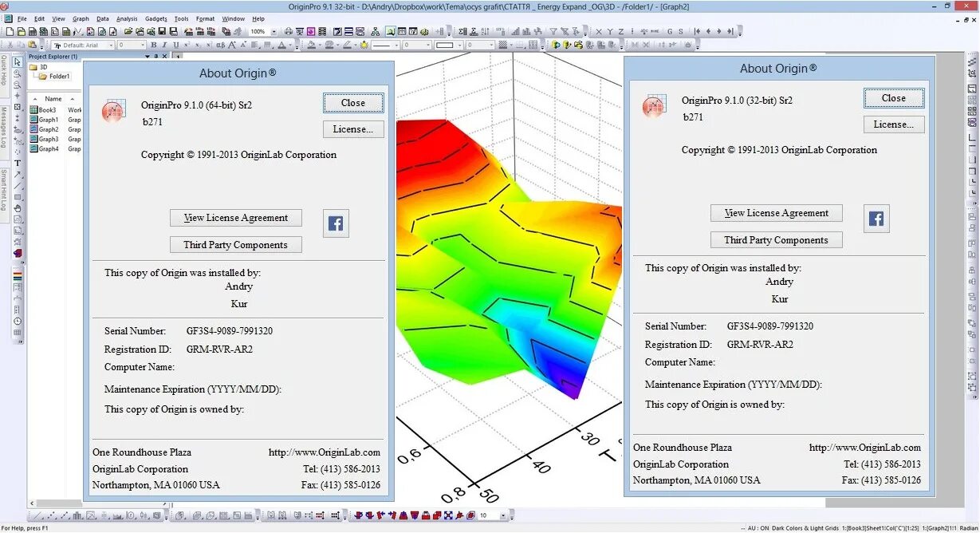Viewport: 980px width, 533px height.
Task: Open Third Party Components in 32-bit dialog
Action: coord(777,240)
